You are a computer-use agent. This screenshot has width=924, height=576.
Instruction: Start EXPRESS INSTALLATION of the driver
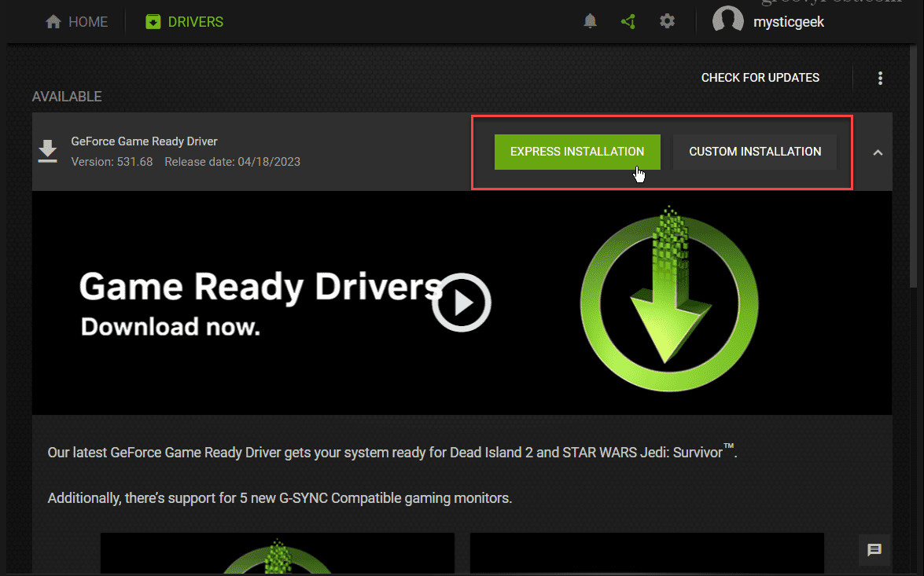577,151
